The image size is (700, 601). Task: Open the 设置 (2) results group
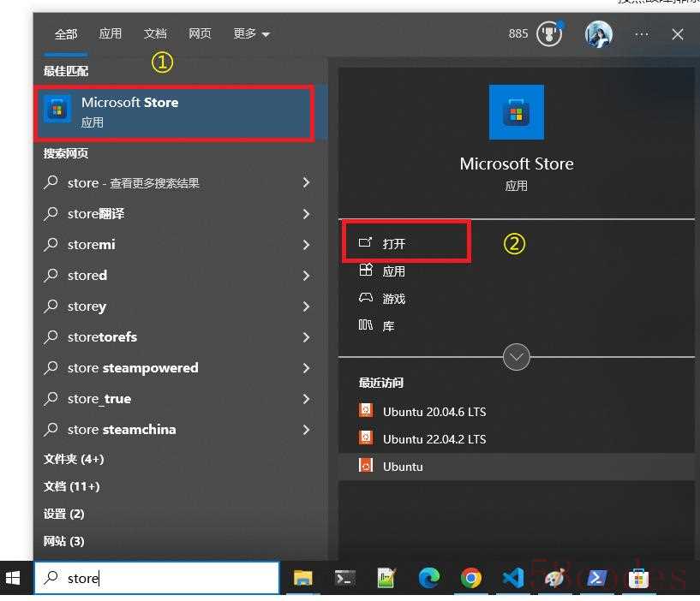[x=64, y=514]
